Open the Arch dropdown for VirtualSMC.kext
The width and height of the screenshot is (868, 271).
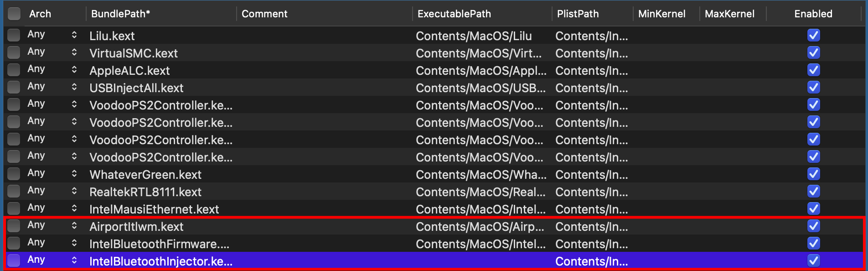[x=74, y=52]
